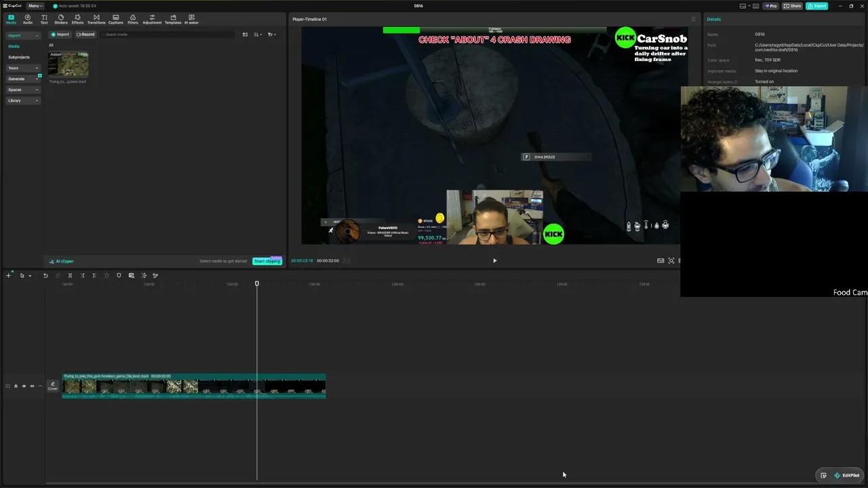The height and width of the screenshot is (488, 868).
Task: Click the main track type icon
Action: 7,386
